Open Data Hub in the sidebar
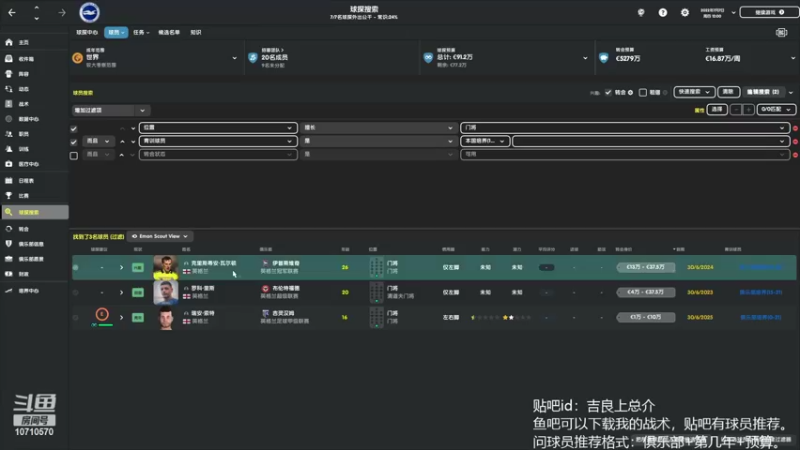This screenshot has height=450, width=800. point(9,119)
